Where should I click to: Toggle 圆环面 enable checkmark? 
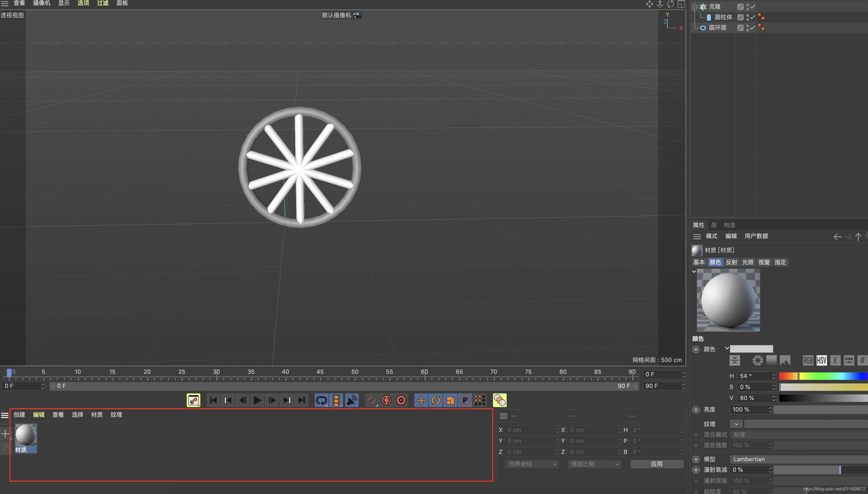click(753, 28)
